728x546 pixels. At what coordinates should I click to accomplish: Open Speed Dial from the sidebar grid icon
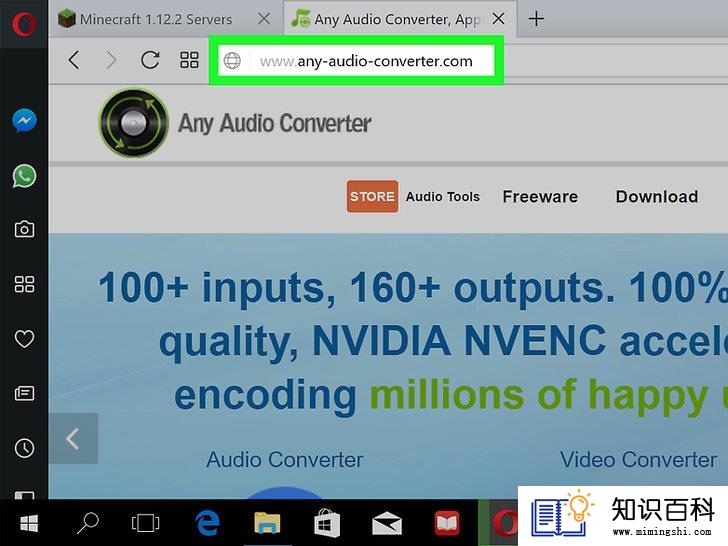24,284
